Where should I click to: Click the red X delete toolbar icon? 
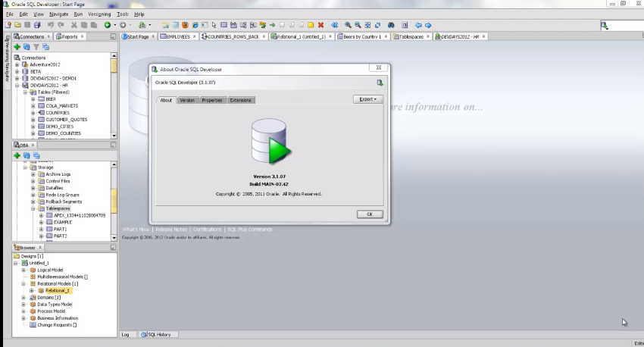point(320,25)
